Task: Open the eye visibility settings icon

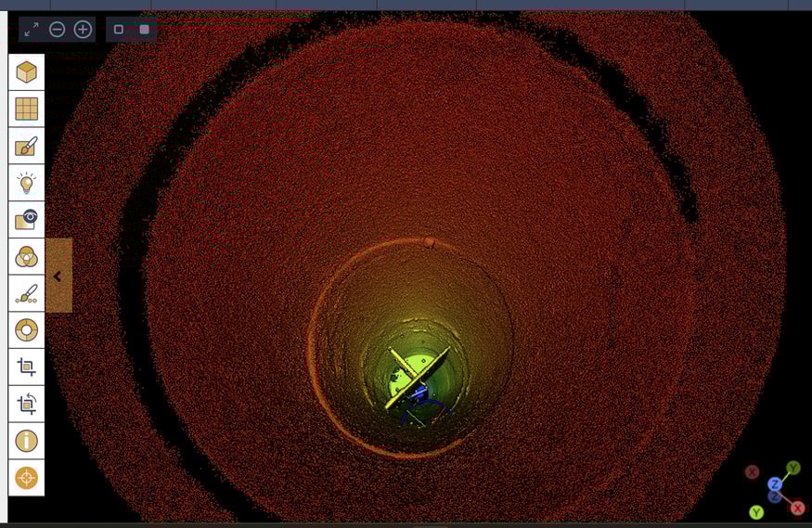Action: [x=26, y=220]
